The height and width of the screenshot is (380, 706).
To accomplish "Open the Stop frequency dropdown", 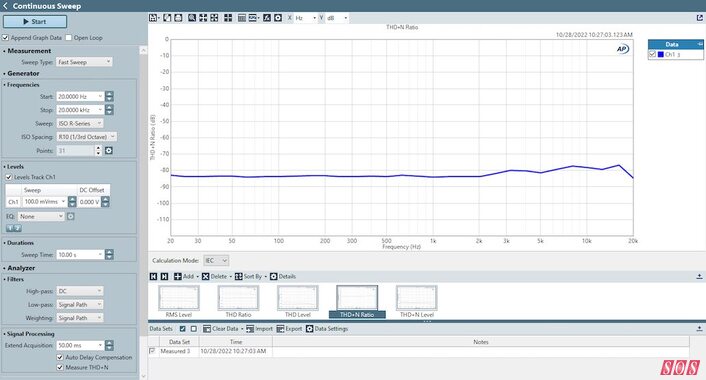I will coord(80,110).
